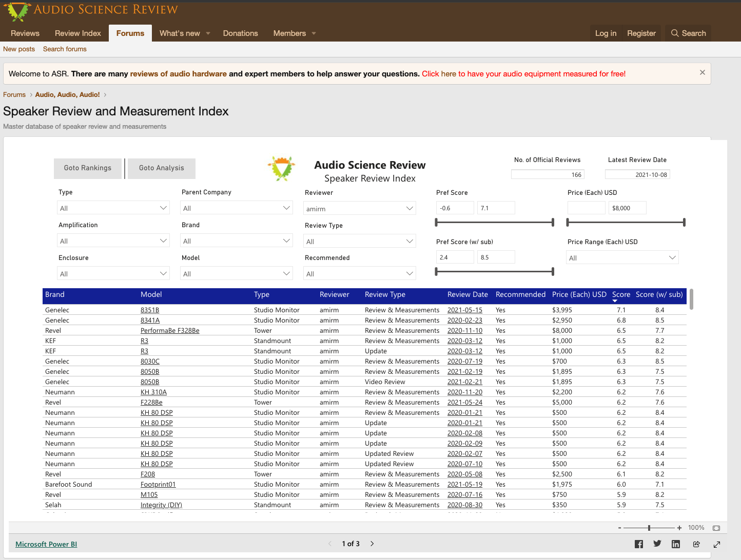Screen dimensions: 741x560
Task: Share report on LinkedIn
Action: pos(676,544)
